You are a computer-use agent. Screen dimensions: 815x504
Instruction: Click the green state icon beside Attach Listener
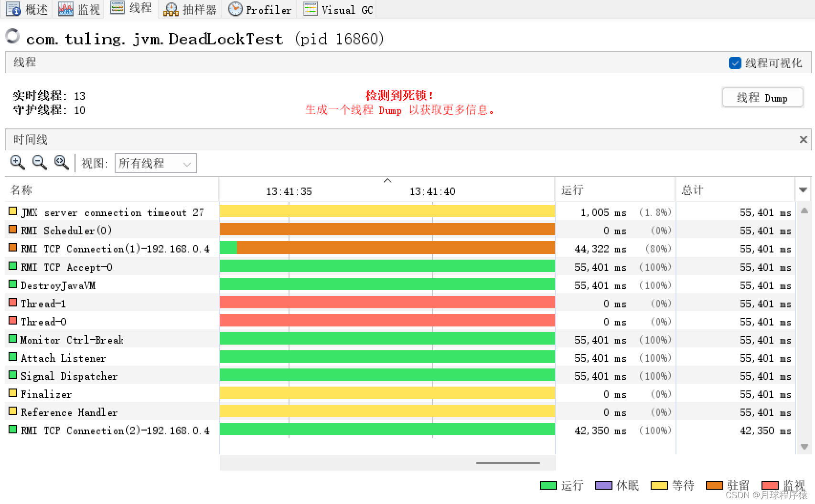tap(13, 357)
